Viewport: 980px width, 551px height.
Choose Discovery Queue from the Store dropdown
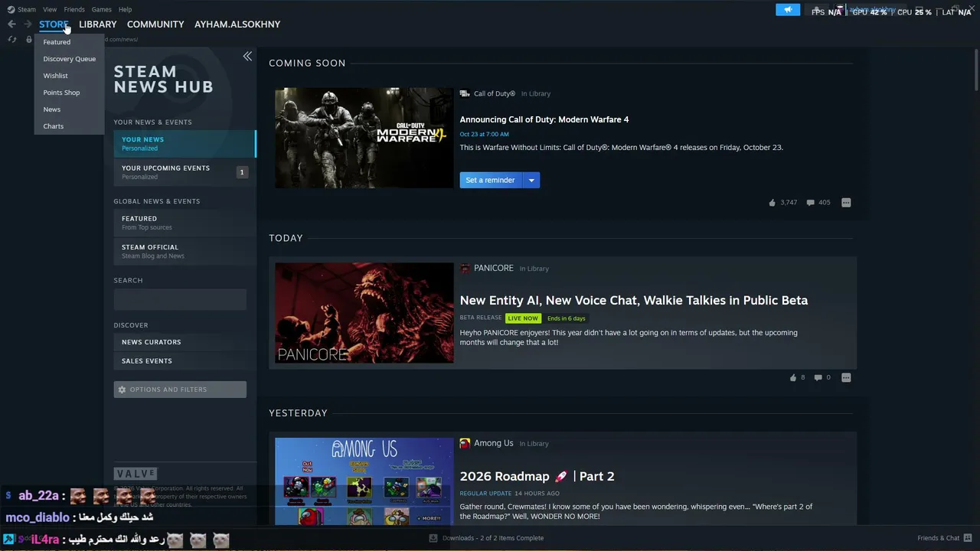pos(70,59)
